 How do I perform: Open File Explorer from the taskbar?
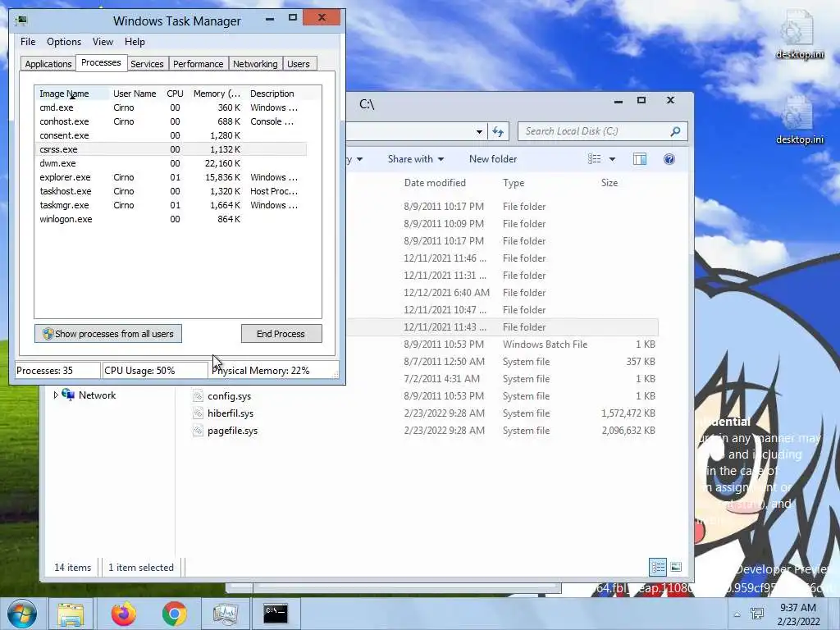(71, 614)
